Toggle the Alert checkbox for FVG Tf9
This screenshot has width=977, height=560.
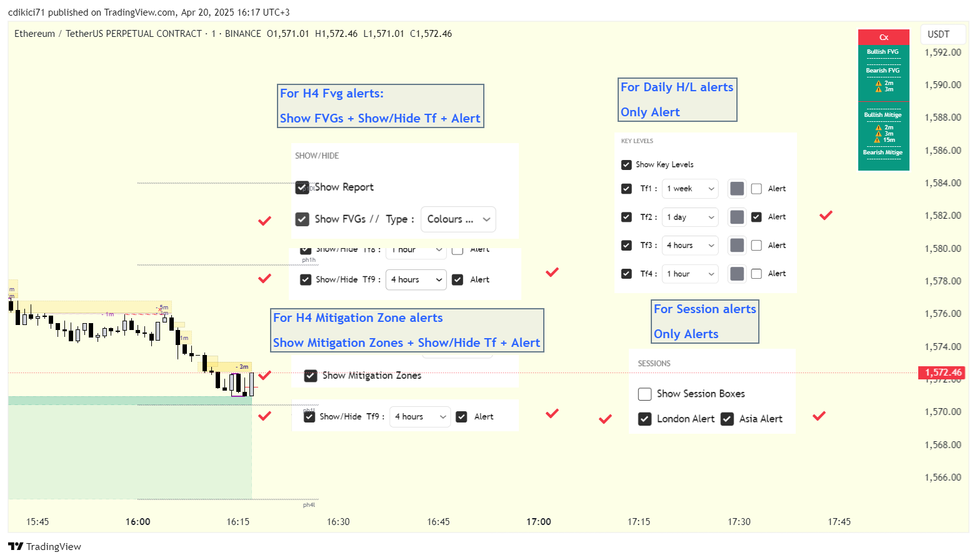[x=458, y=279]
